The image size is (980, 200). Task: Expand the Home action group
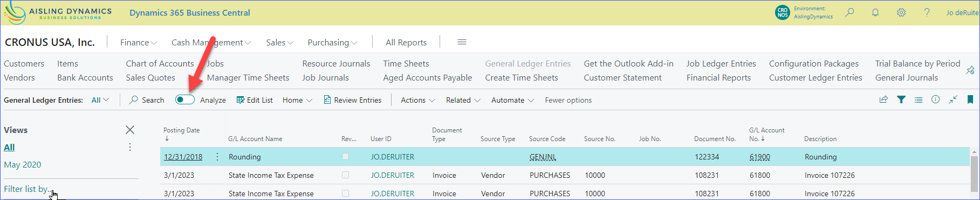(x=297, y=100)
